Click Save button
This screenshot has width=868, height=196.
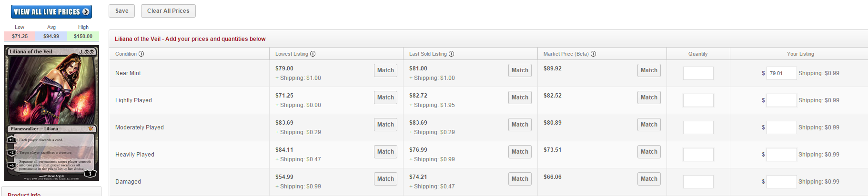click(x=121, y=11)
